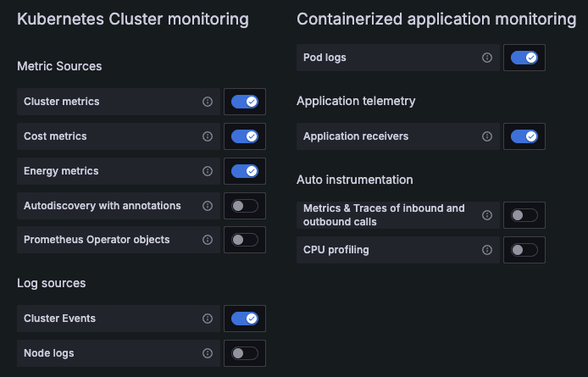This screenshot has height=377, width=588.
Task: Turn off Application receivers toggle
Action: click(524, 136)
